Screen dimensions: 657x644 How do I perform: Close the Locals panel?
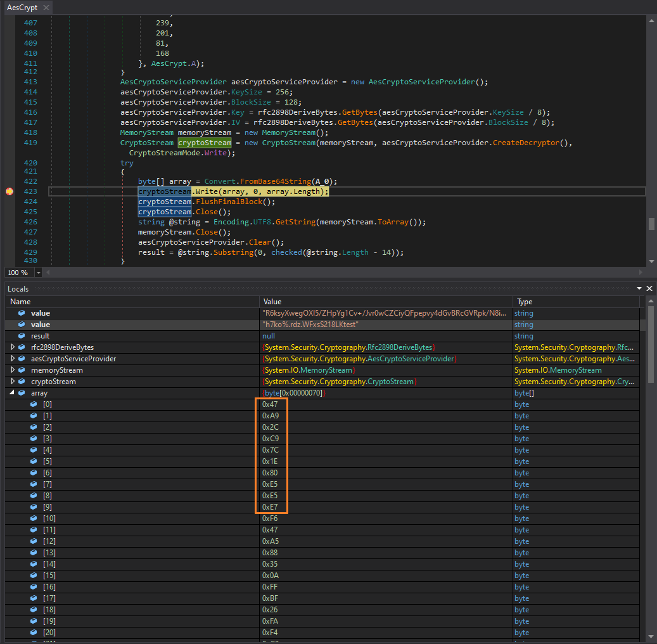pos(649,288)
